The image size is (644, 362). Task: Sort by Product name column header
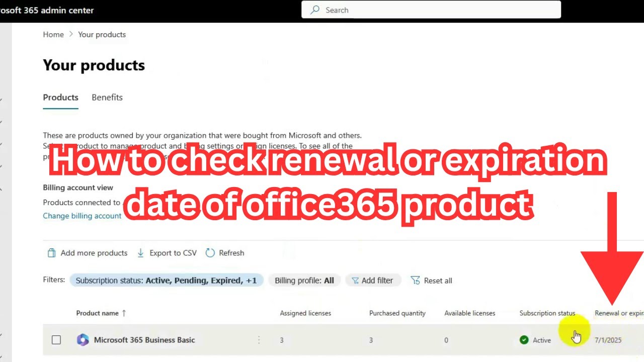point(98,313)
